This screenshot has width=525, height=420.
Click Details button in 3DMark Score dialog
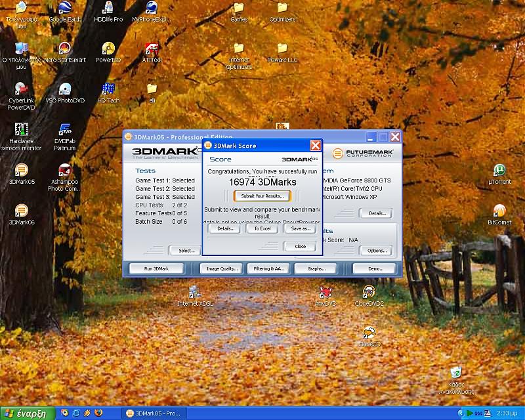(x=226, y=228)
